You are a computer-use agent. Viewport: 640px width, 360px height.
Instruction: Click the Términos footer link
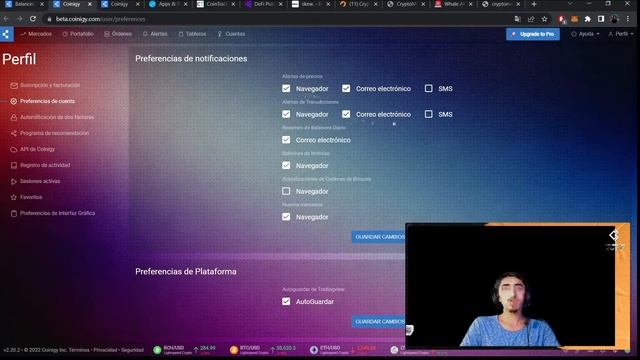pos(79,350)
